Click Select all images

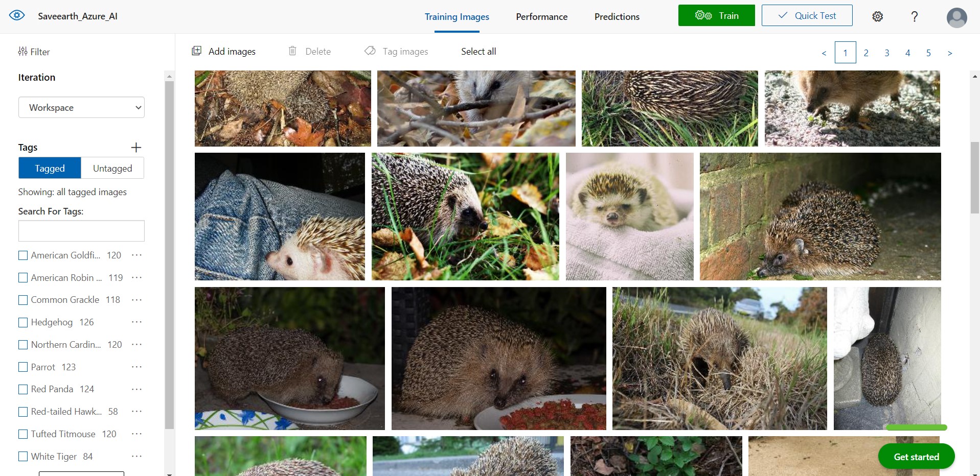[x=478, y=51]
